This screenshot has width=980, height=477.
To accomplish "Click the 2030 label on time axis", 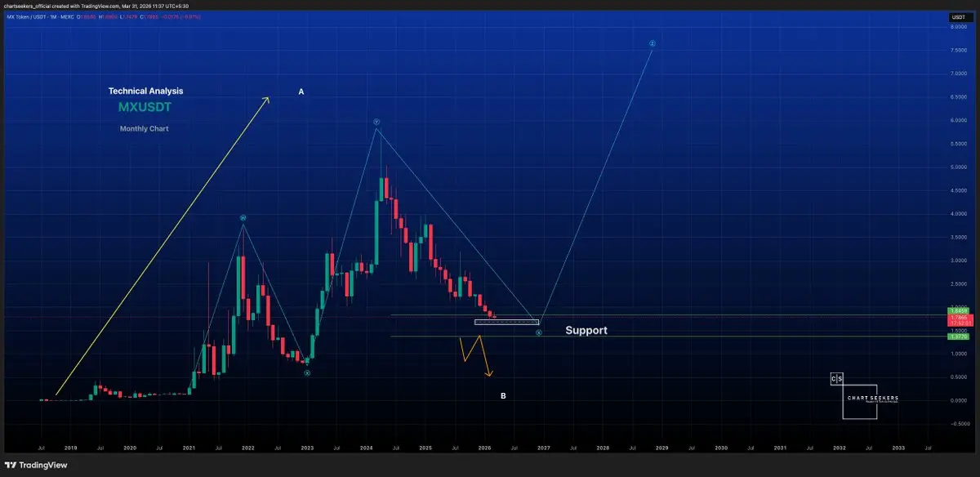I will point(721,448).
